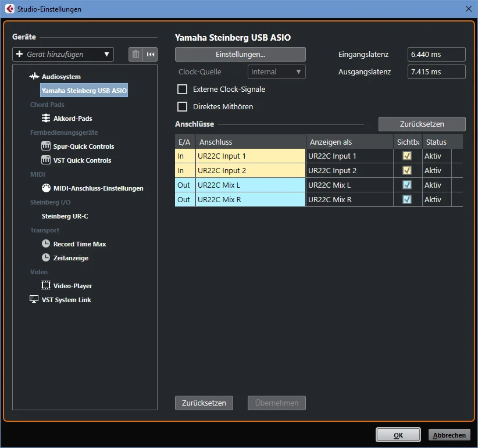Click Anzeigen als cell UR22C Input 2
Viewport: 478px width, 448px height.
coord(349,171)
